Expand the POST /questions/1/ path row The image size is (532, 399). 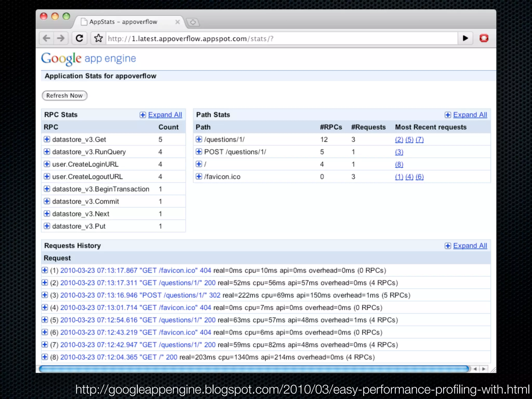click(x=199, y=152)
